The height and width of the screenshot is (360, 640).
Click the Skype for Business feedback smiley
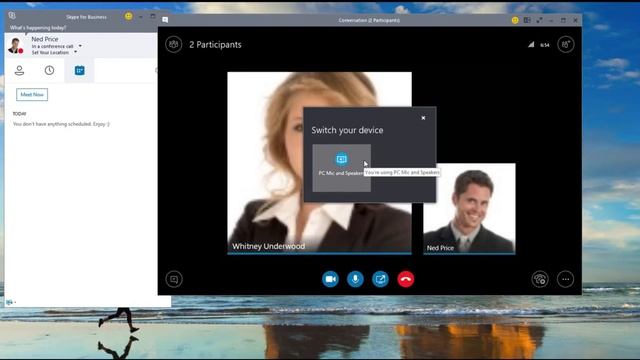click(x=129, y=16)
